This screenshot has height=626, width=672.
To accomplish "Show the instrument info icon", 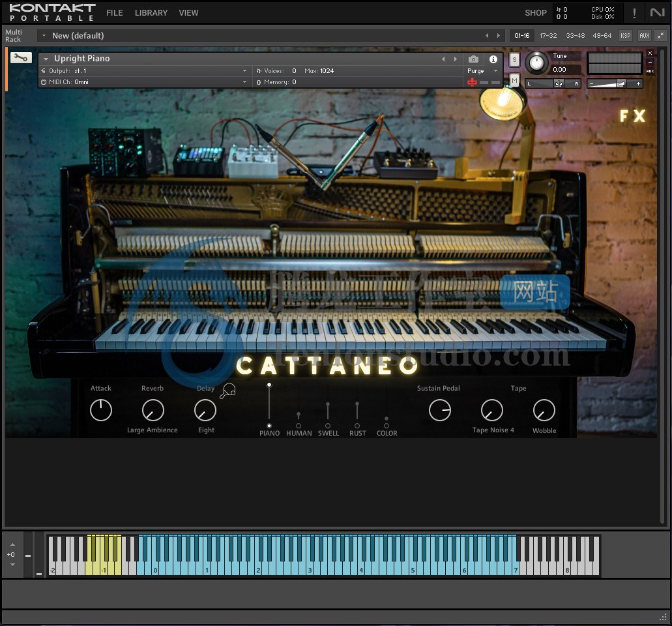I will [x=493, y=59].
